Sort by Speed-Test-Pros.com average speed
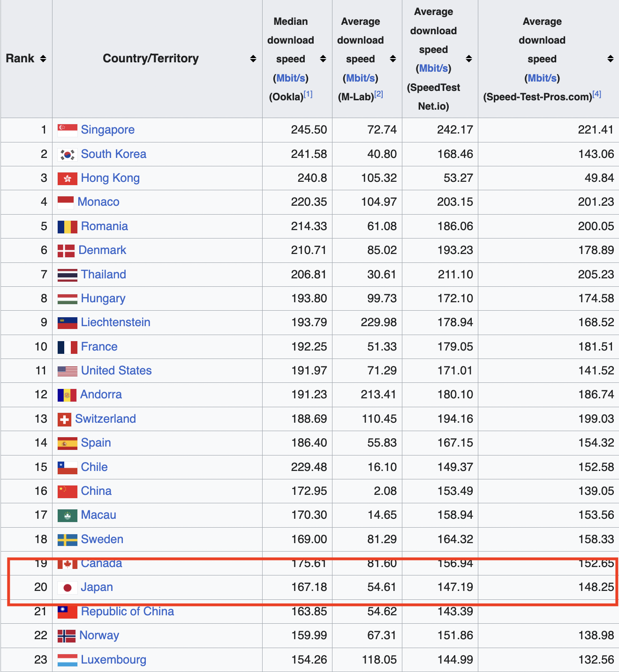 click(x=610, y=59)
